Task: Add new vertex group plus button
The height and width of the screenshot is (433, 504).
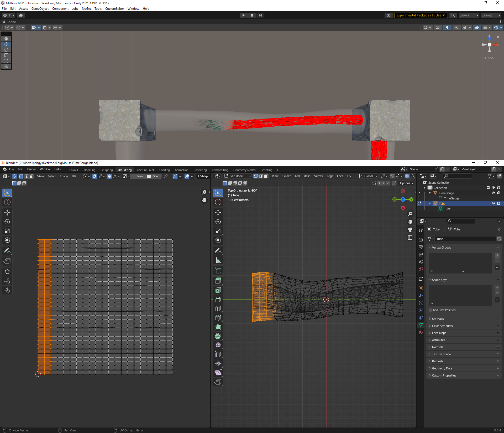Action: (x=497, y=255)
